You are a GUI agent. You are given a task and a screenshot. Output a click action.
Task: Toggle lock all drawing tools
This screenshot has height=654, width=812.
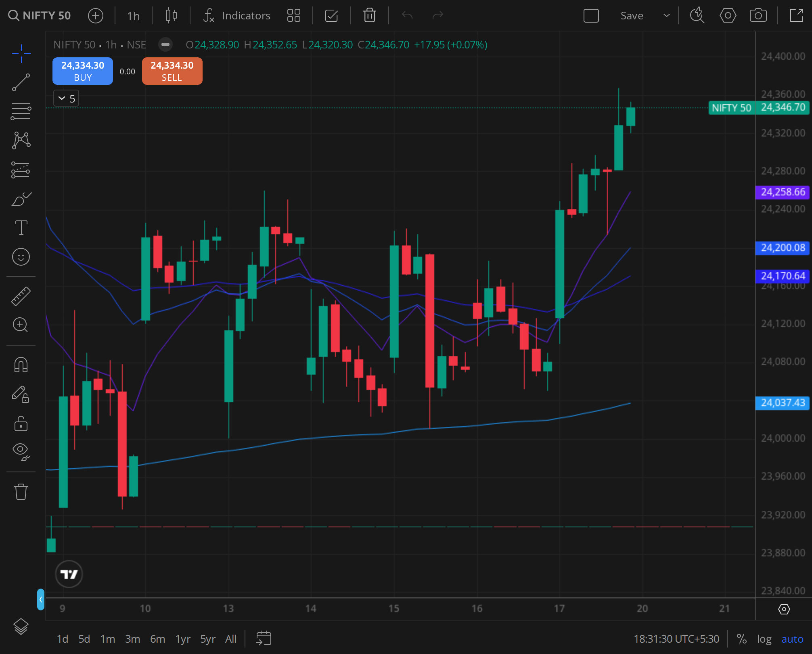21,423
